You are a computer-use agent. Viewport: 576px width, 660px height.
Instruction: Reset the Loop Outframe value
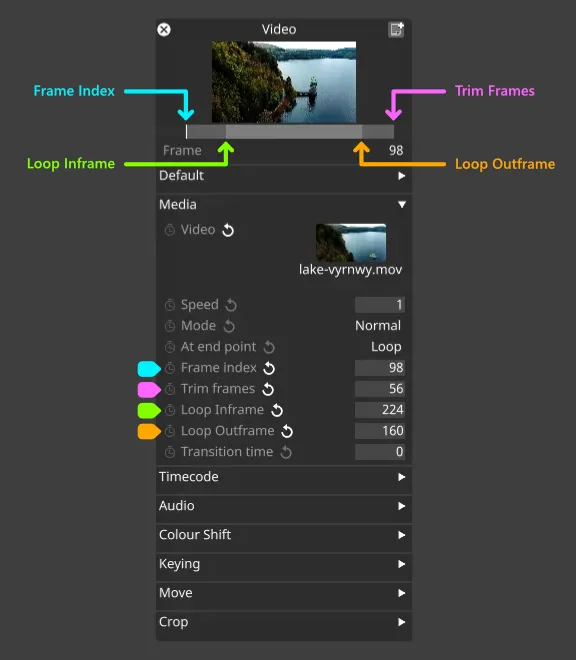pyautogui.click(x=287, y=431)
